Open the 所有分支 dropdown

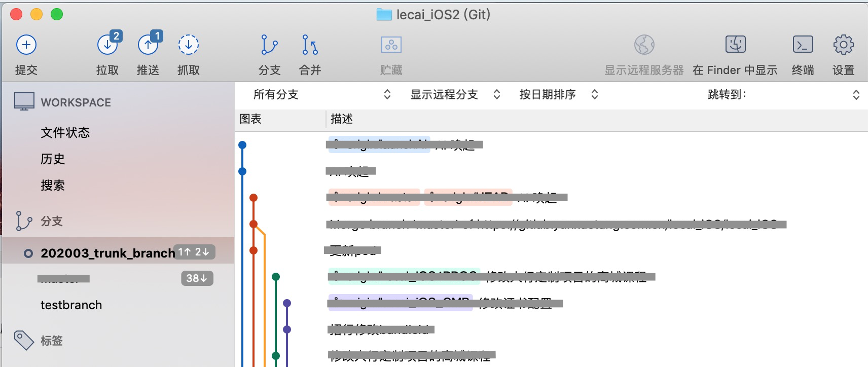(322, 94)
